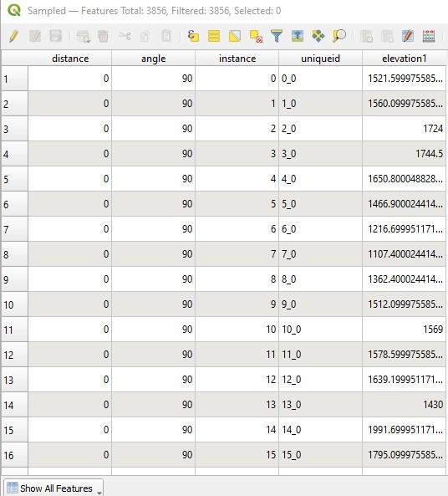Image resolution: width=448 pixels, height=496 pixels.
Task: Sort by the distance column header
Action: (70, 59)
